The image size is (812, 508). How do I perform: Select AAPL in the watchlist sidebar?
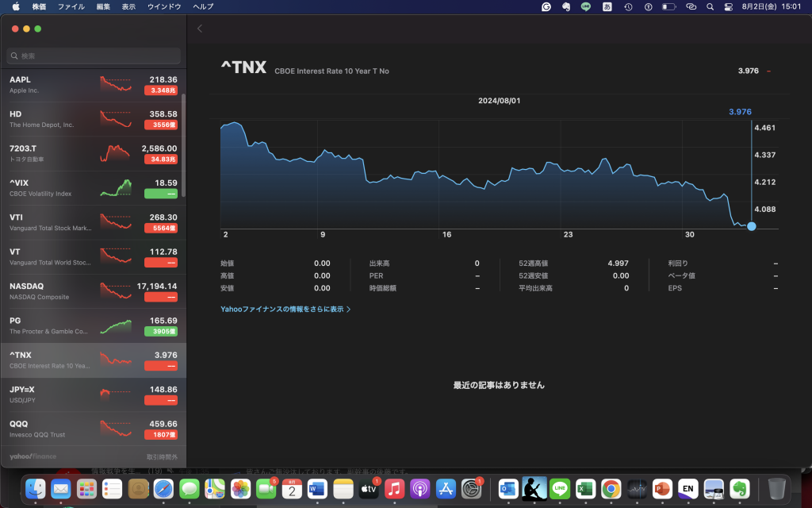(93, 85)
